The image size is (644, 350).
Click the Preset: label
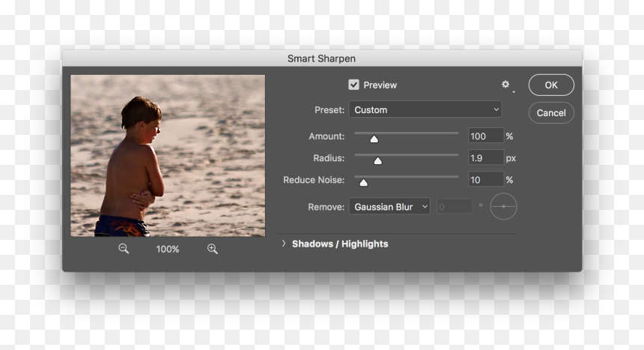(x=329, y=110)
